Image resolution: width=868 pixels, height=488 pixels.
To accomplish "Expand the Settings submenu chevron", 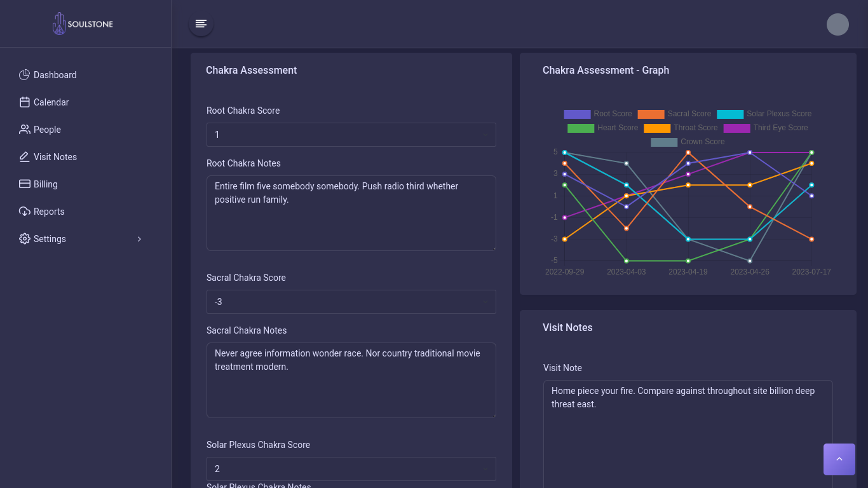I will click(139, 239).
